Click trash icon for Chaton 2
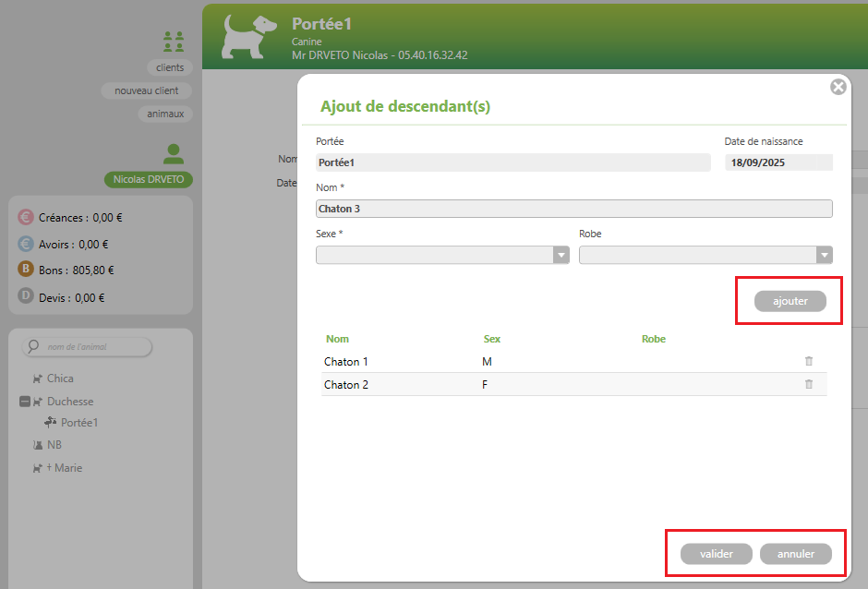868x589 pixels. coord(809,384)
